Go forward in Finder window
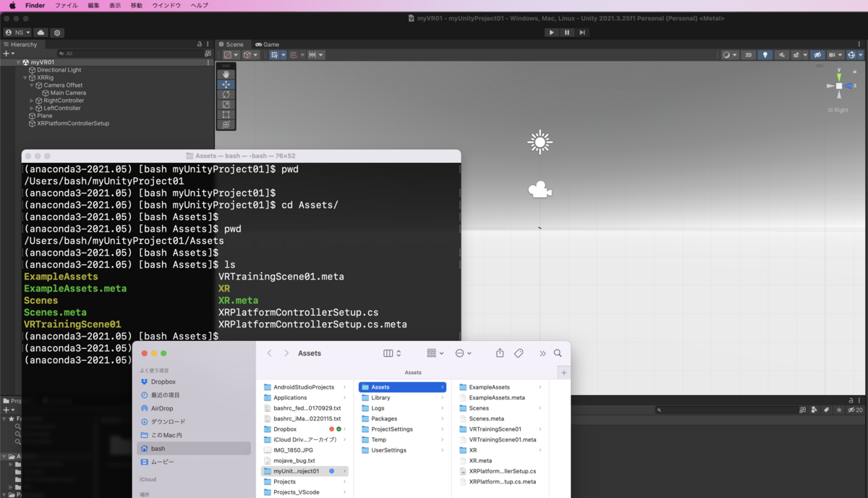Screen dimensions: 868x498 (286, 353)
